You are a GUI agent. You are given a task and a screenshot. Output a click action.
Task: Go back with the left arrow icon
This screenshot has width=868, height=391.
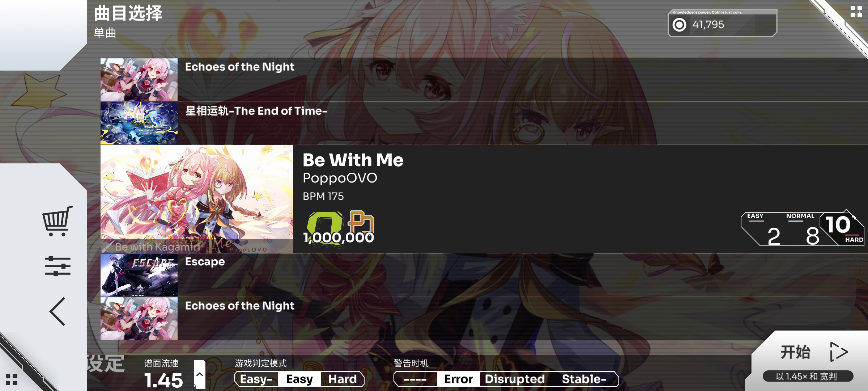click(x=58, y=311)
